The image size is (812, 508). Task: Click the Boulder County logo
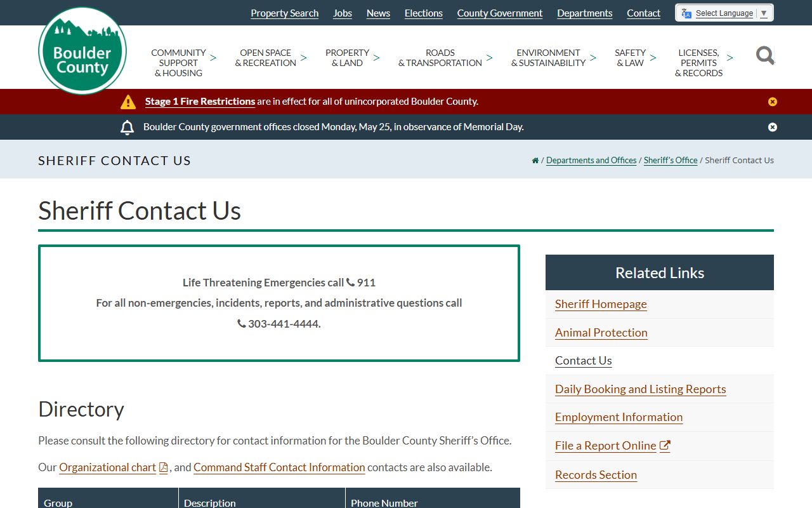[82, 51]
